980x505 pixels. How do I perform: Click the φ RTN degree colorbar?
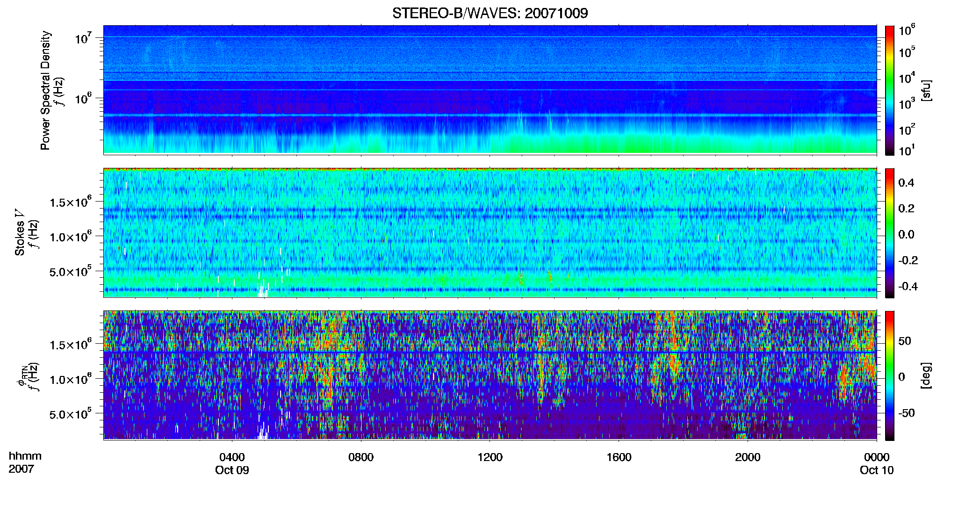(890, 375)
